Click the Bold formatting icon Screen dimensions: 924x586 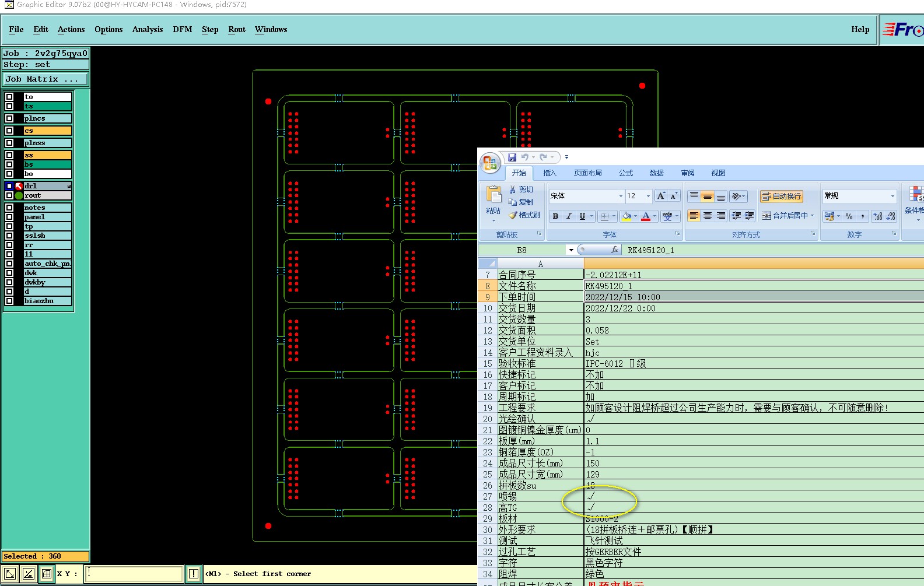555,216
